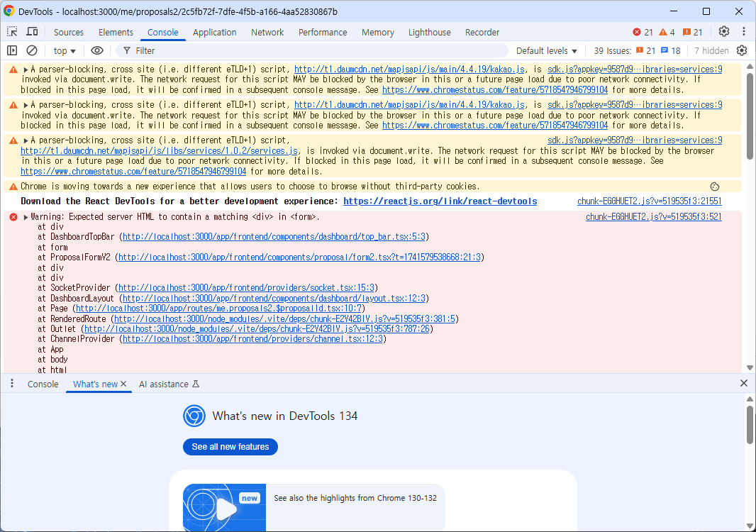Image resolution: width=756 pixels, height=532 pixels.
Task: Open the Customize DevTools three-dot menu
Action: 743,32
